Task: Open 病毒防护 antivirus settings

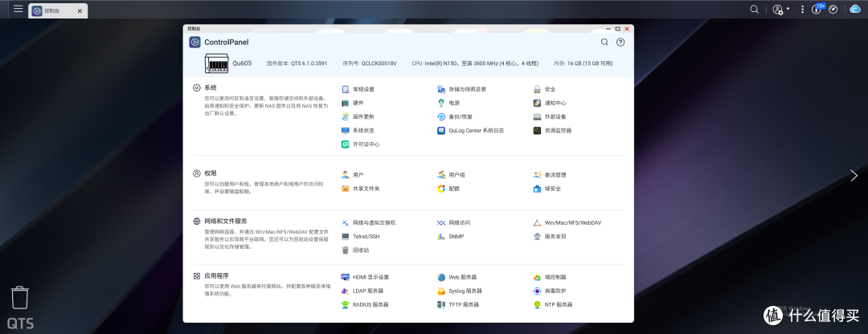Action: click(x=550, y=291)
